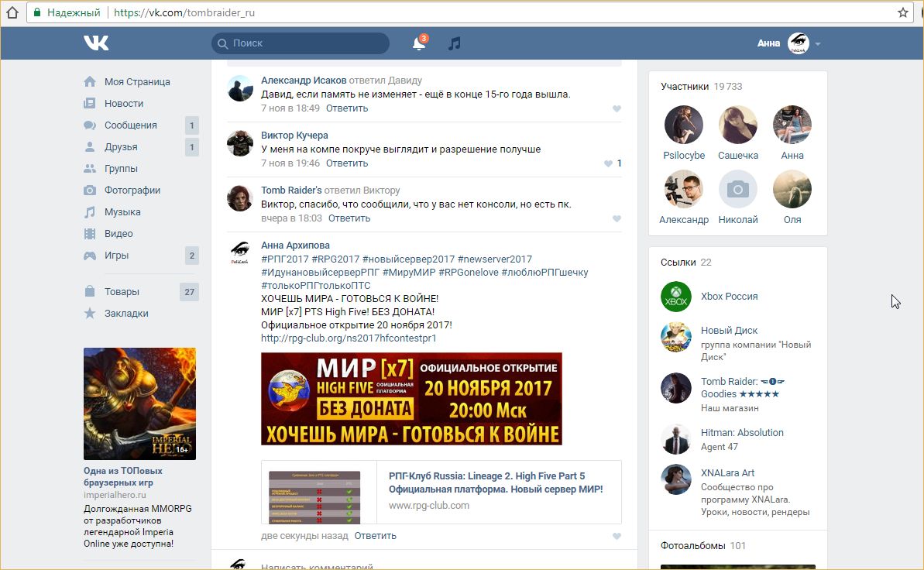Open Tomb Raider: Goodies shop link

743,388
